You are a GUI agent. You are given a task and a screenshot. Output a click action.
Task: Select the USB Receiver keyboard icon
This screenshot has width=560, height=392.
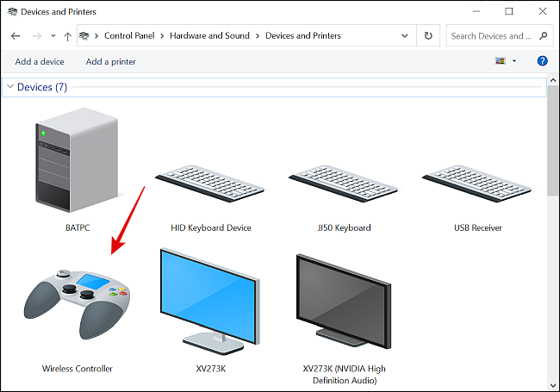pyautogui.click(x=476, y=184)
